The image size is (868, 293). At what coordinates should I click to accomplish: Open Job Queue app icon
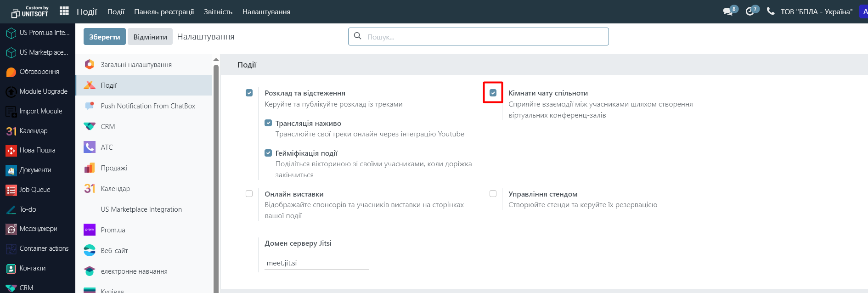11,190
